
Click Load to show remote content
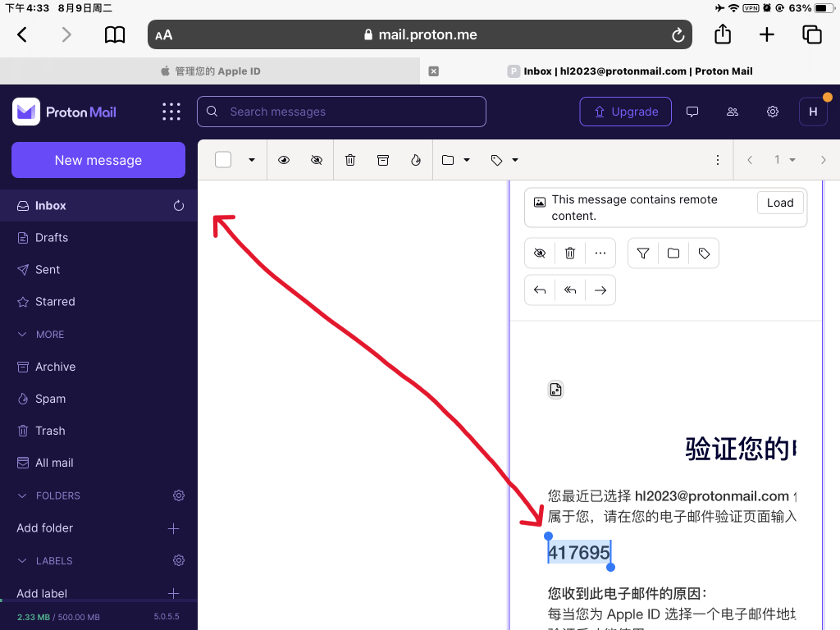[x=779, y=203]
